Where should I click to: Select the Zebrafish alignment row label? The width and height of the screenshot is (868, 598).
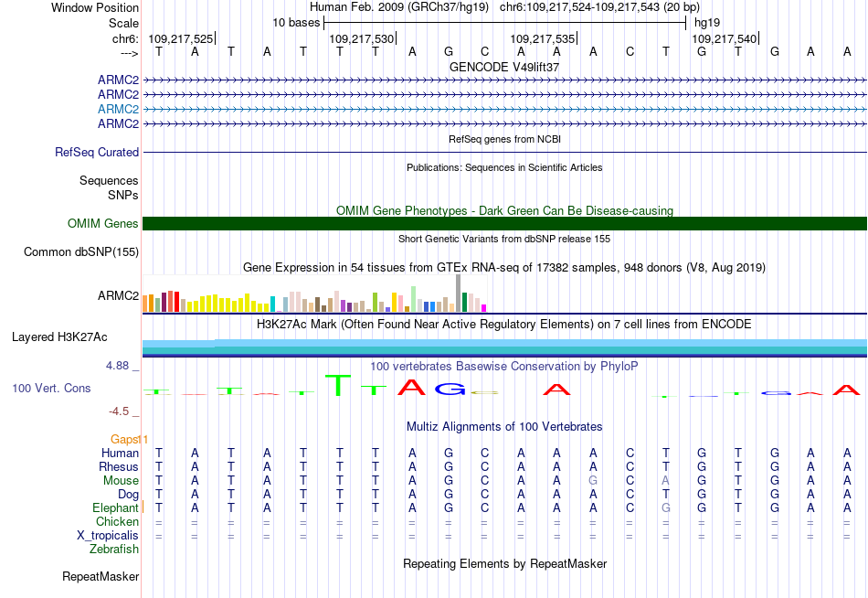coord(114,550)
